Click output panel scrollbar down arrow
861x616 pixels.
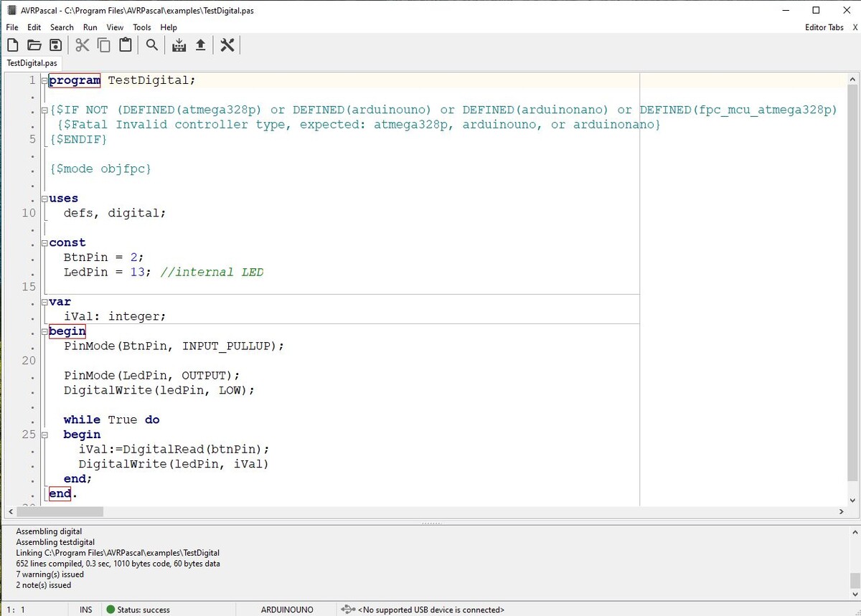coord(854,593)
